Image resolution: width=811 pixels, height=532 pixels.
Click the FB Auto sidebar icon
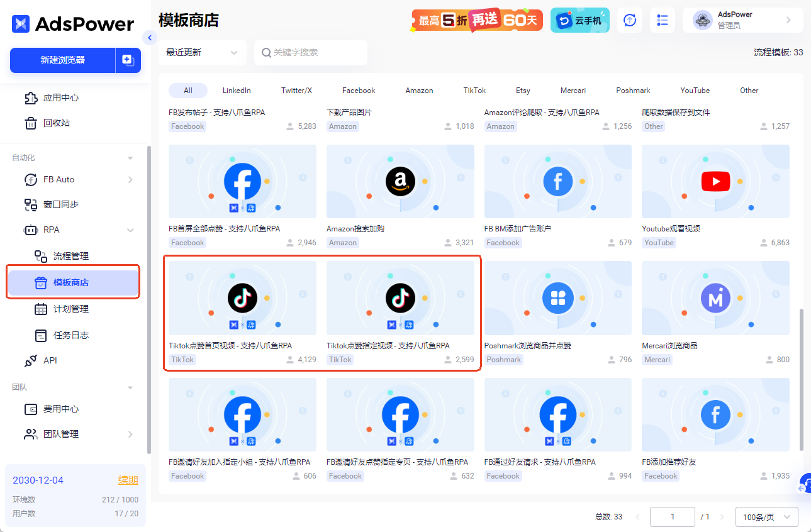pyautogui.click(x=31, y=179)
